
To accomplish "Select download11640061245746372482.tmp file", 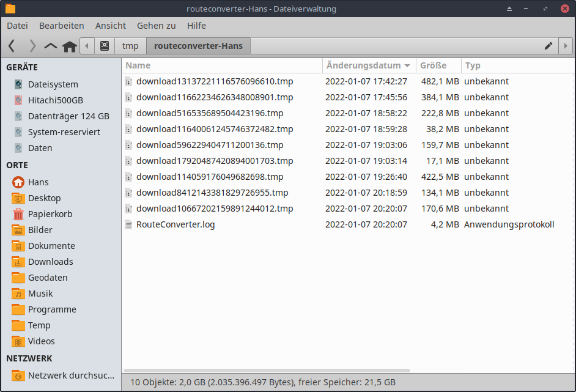I will 215,129.
